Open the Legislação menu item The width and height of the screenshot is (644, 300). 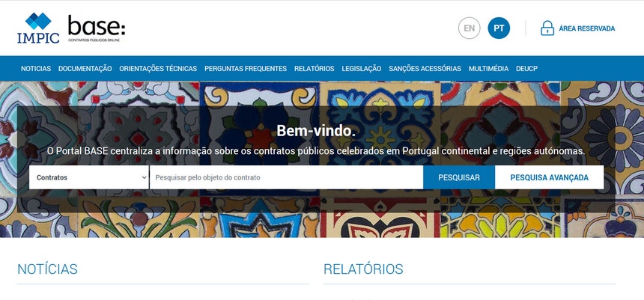pos(362,69)
